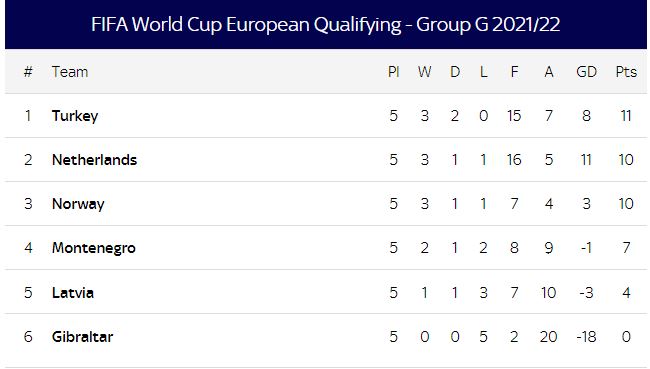Select the Latvia team name
Screen dimensions: 650x369
click(73, 293)
